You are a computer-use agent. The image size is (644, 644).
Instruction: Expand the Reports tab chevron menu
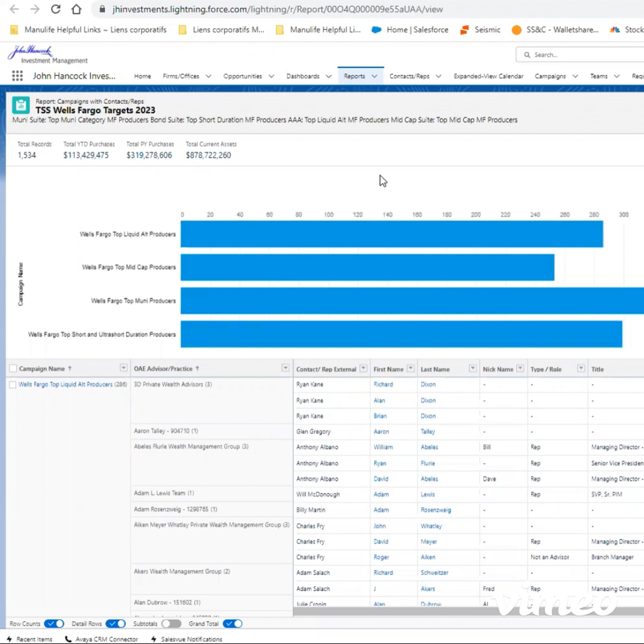[x=374, y=76]
